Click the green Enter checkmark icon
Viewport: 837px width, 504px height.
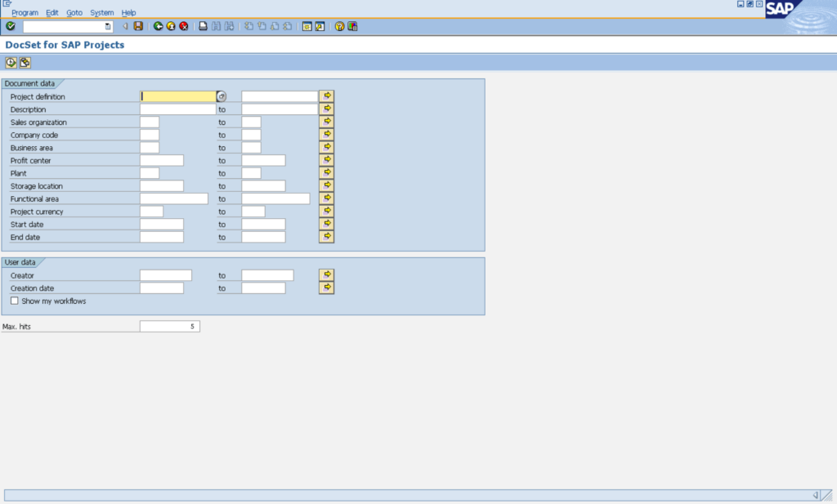(x=11, y=26)
